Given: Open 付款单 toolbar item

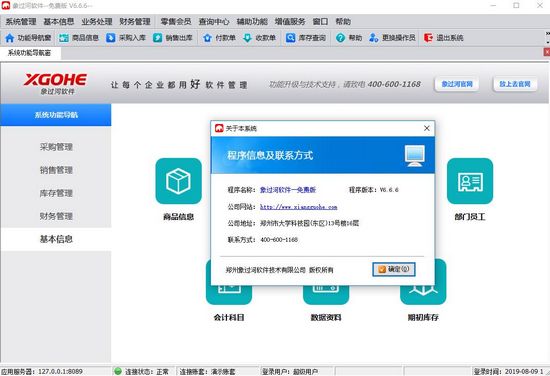Looking at the screenshot, I should pos(219,38).
